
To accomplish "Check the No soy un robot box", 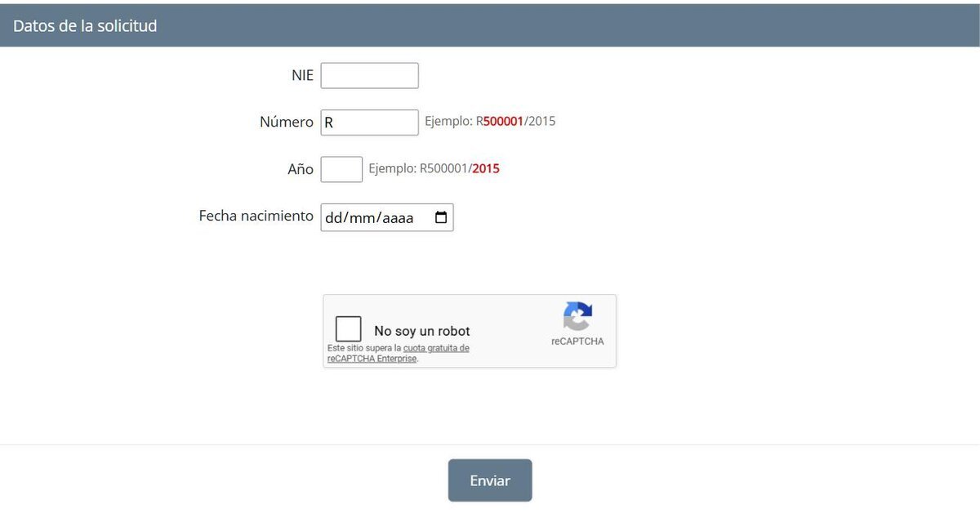I will [x=349, y=328].
